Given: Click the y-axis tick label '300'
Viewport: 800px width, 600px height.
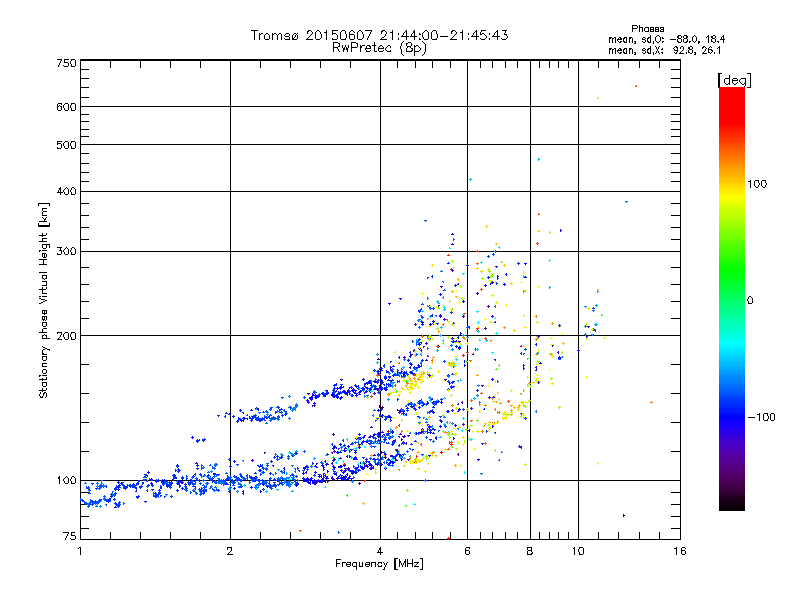Looking at the screenshot, I should (x=66, y=251).
